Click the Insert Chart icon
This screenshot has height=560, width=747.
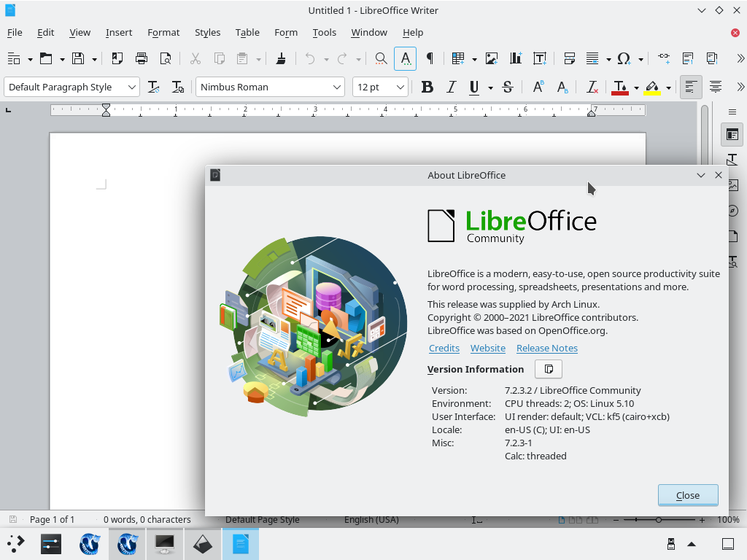click(516, 58)
